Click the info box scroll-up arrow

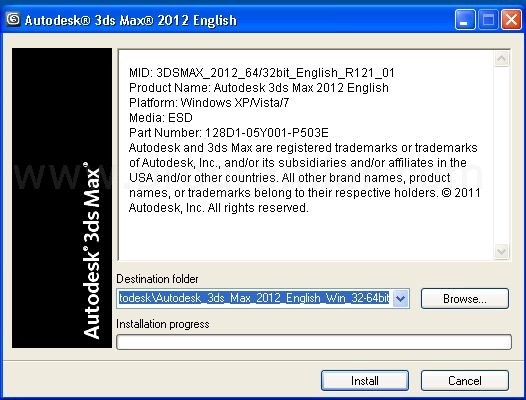(502, 59)
